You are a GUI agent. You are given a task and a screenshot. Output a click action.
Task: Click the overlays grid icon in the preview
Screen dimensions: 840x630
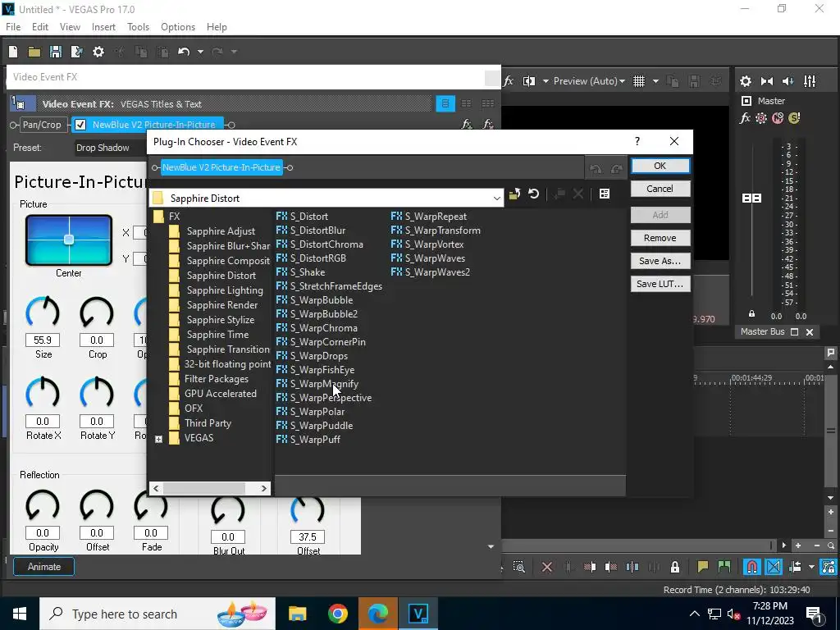(639, 81)
